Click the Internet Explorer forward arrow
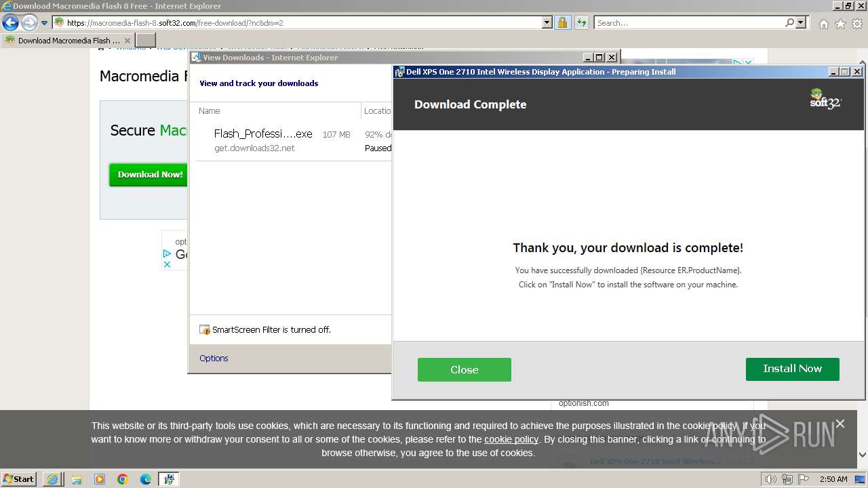 [29, 23]
